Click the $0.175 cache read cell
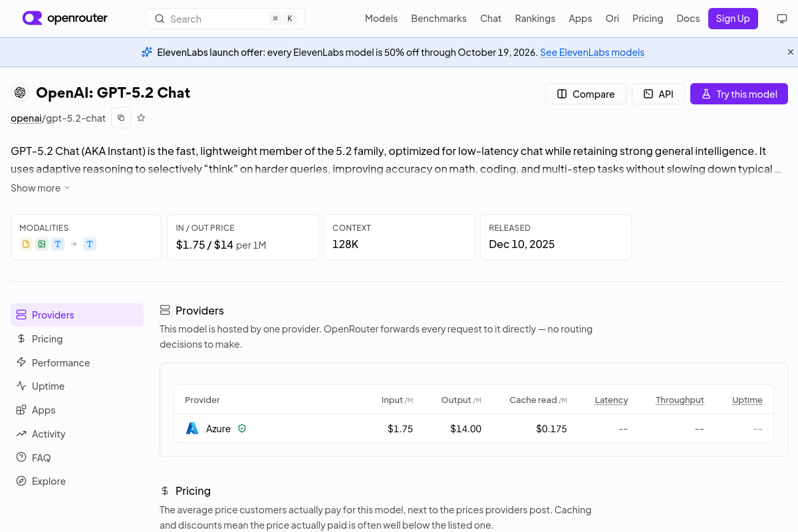Viewport: 798px width, 532px height. point(551,429)
